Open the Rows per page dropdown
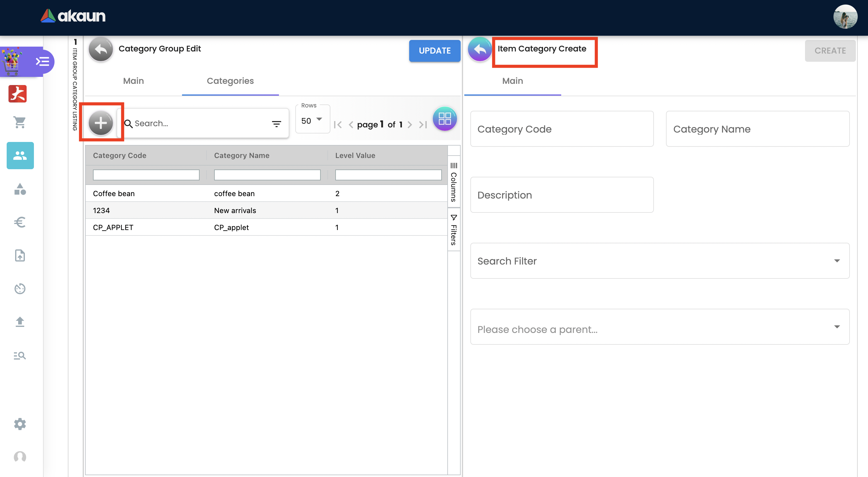The image size is (868, 477). 312,120
